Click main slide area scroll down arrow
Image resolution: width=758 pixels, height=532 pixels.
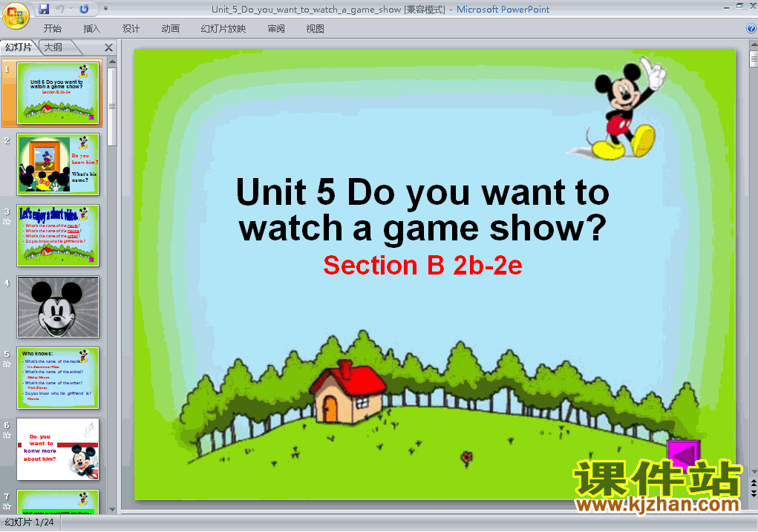[x=754, y=471]
